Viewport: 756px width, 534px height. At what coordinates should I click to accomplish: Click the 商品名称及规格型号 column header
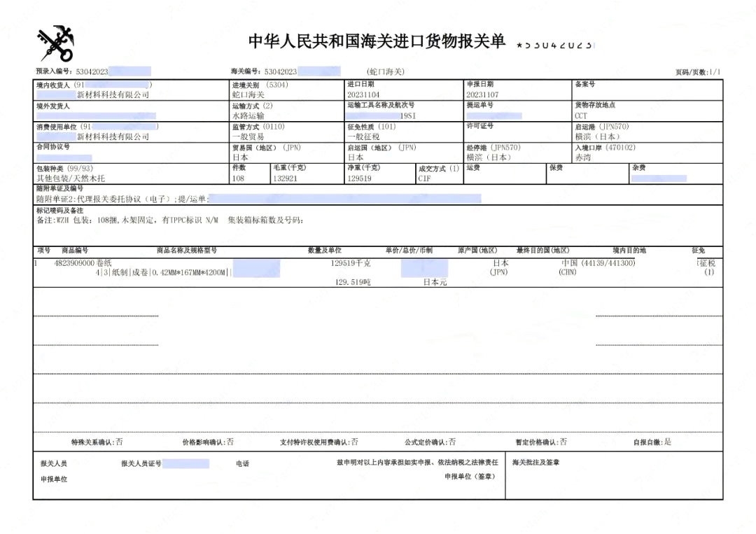187,251
